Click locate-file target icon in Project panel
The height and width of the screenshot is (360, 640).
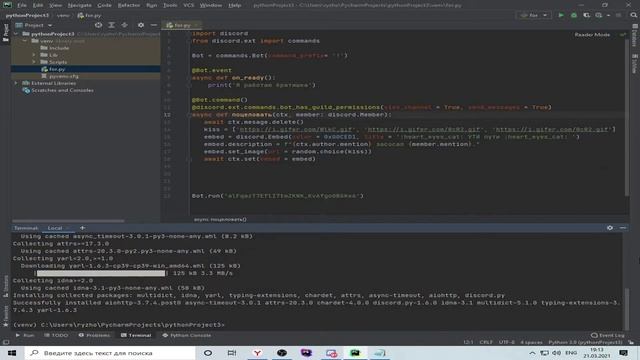point(98,25)
